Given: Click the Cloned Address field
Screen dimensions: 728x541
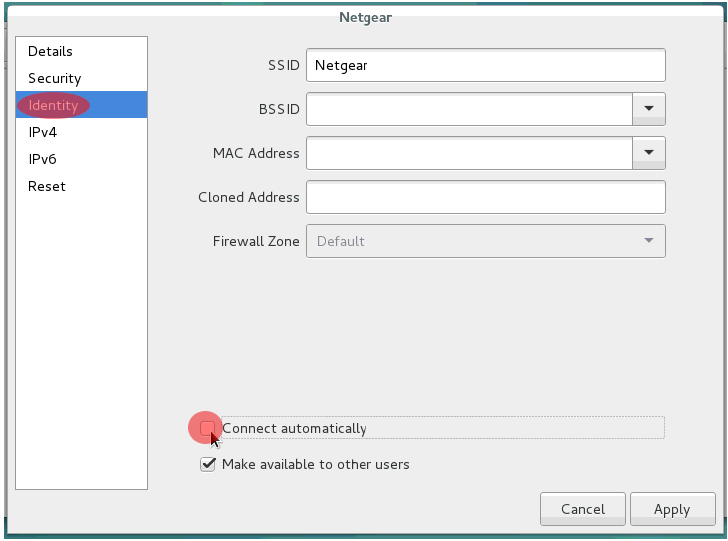Looking at the screenshot, I should click(x=486, y=197).
